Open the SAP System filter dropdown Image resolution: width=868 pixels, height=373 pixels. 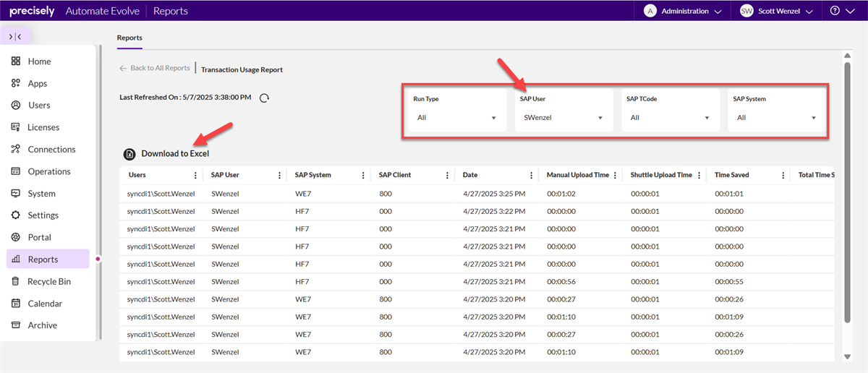coord(776,117)
